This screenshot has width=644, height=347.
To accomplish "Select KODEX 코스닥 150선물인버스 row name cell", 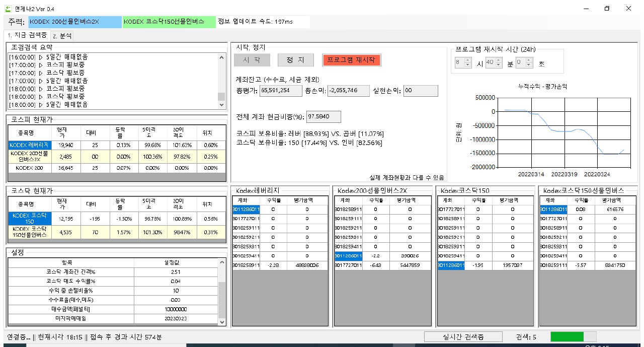I will pyautogui.click(x=29, y=232).
